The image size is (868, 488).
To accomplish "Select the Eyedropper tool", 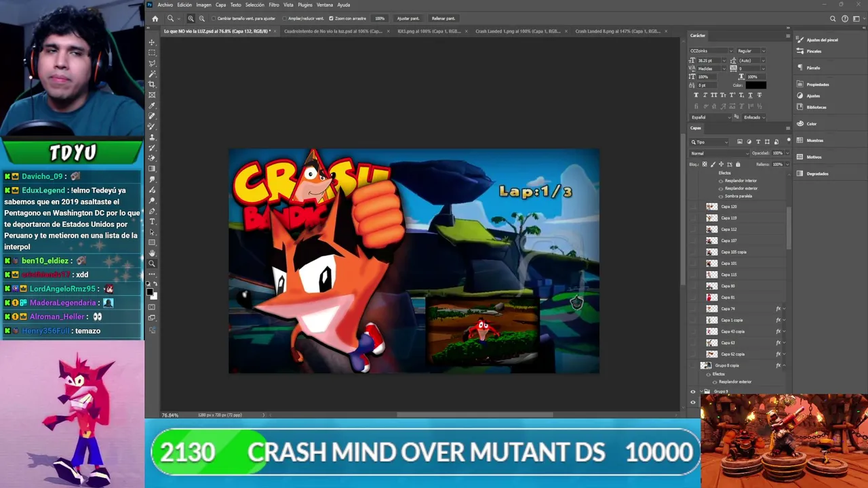I will [152, 105].
